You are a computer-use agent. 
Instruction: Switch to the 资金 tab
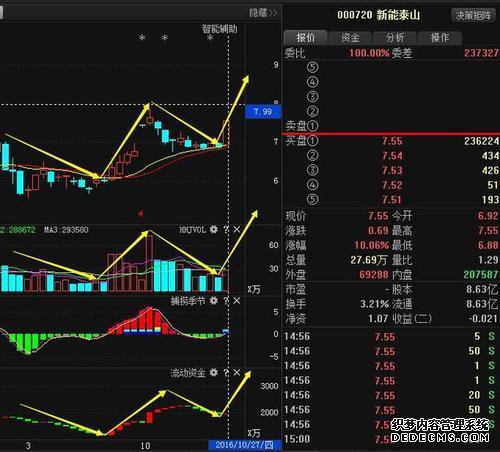pos(350,38)
